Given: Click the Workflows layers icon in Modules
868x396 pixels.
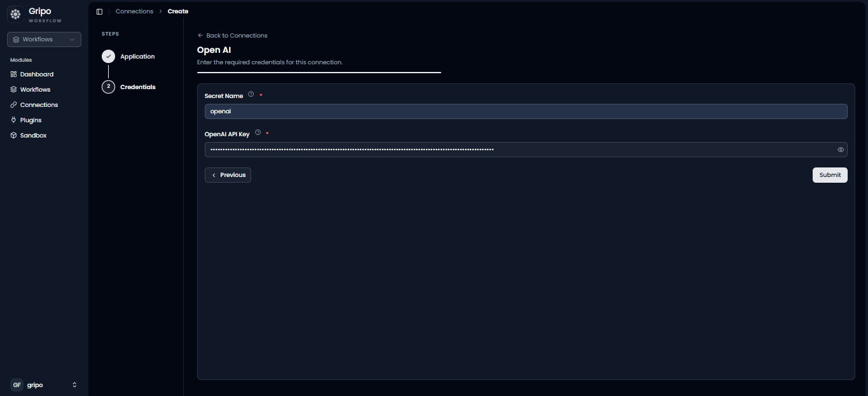Looking at the screenshot, I should click(13, 90).
